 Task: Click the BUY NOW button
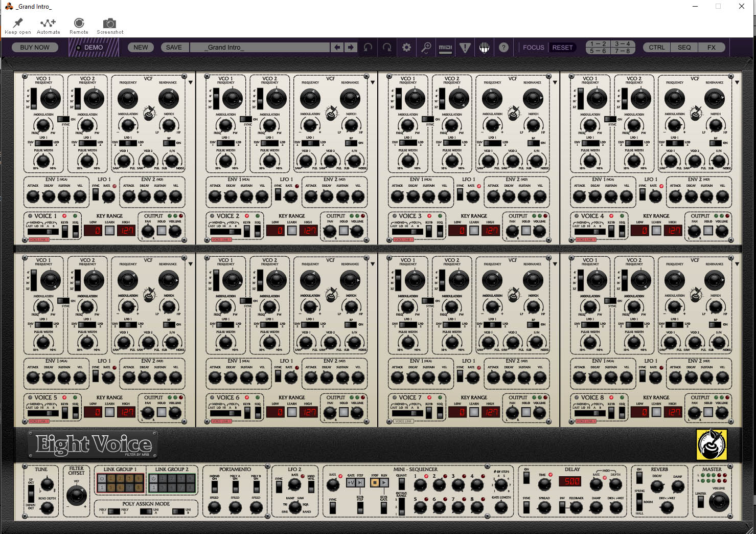35,48
